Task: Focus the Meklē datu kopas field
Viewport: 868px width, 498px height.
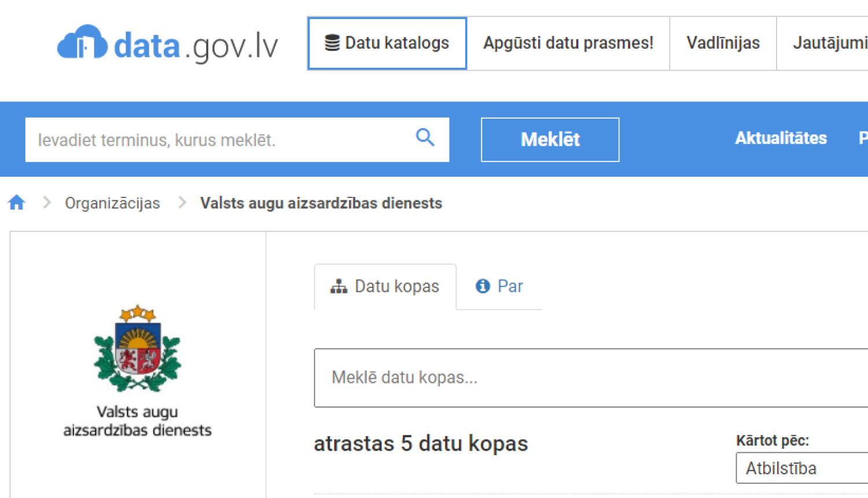Action: tap(591, 378)
